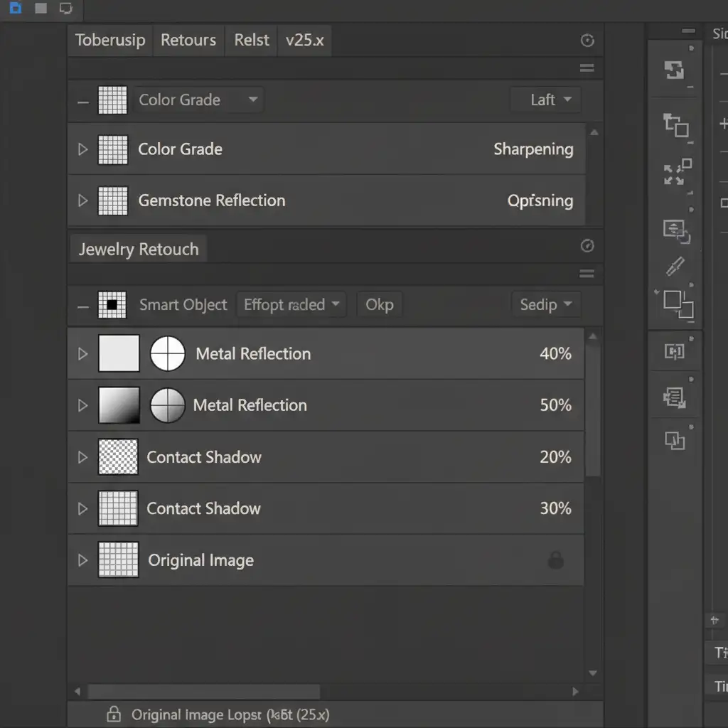Click the overlapping squares icon in right toolbar
Image resolution: width=728 pixels, height=728 pixels.
pyautogui.click(x=678, y=304)
